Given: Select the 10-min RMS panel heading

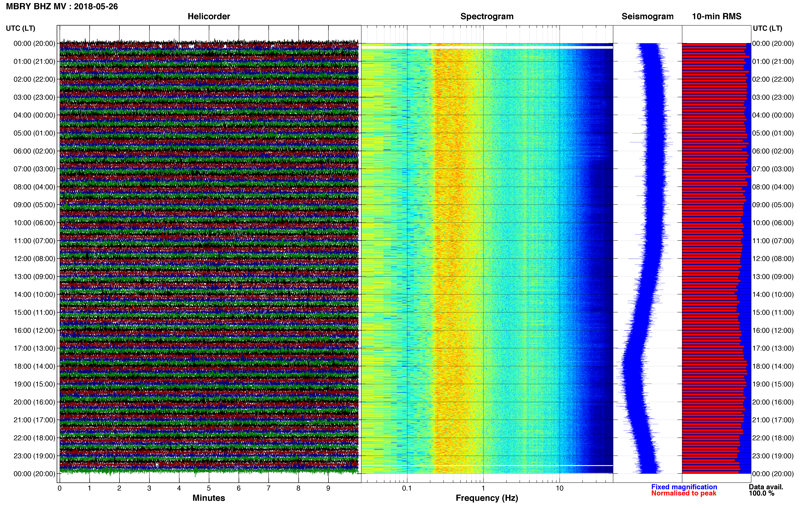Looking at the screenshot, I should pos(717,16).
